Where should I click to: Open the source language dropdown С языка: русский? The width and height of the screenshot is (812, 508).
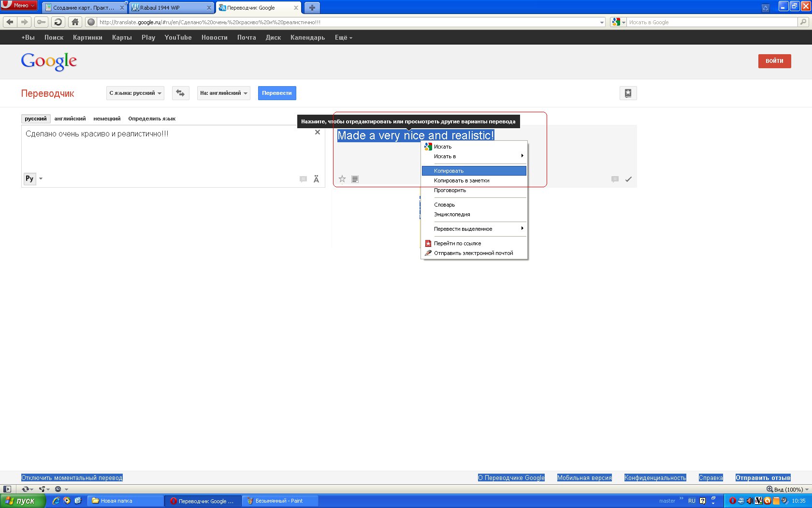tap(135, 93)
